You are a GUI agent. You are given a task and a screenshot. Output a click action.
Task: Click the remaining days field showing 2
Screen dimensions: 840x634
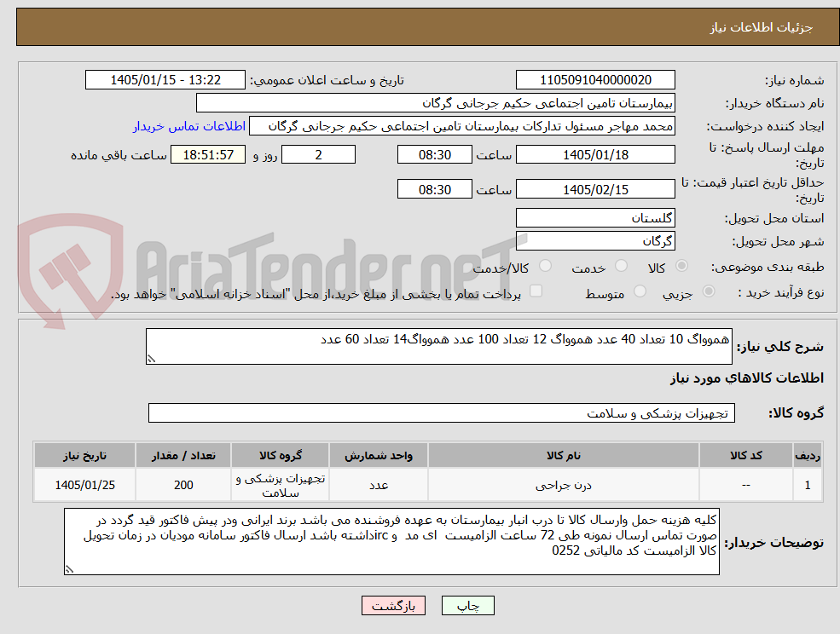(318, 155)
